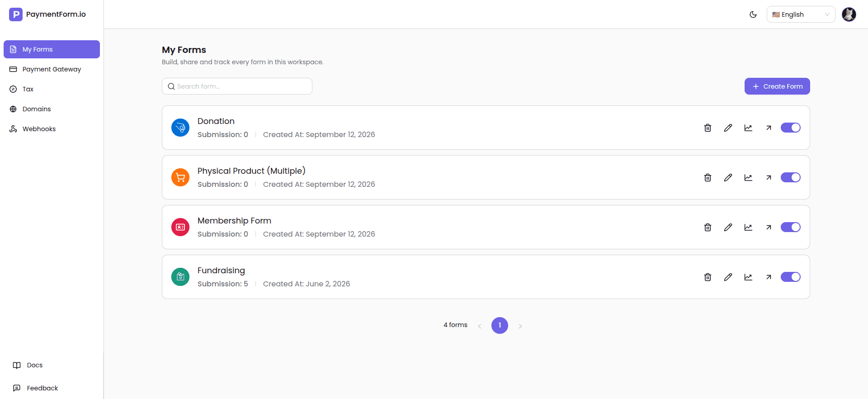Select page 1 in pagination
Screen dimensions: 868x399
pyautogui.click(x=500, y=325)
